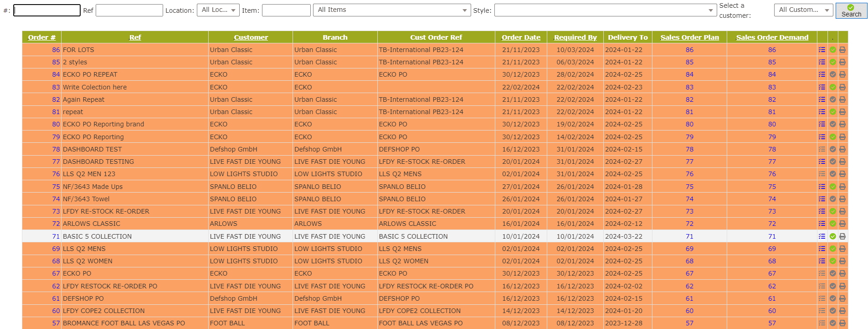Expand the All Items dropdown
The width and height of the screenshot is (868, 329).
tap(391, 10)
